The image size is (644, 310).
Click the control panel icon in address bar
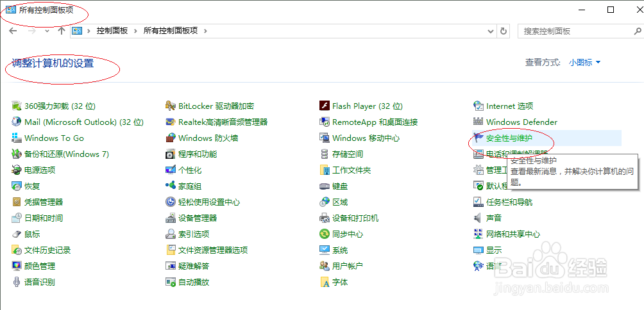77,31
